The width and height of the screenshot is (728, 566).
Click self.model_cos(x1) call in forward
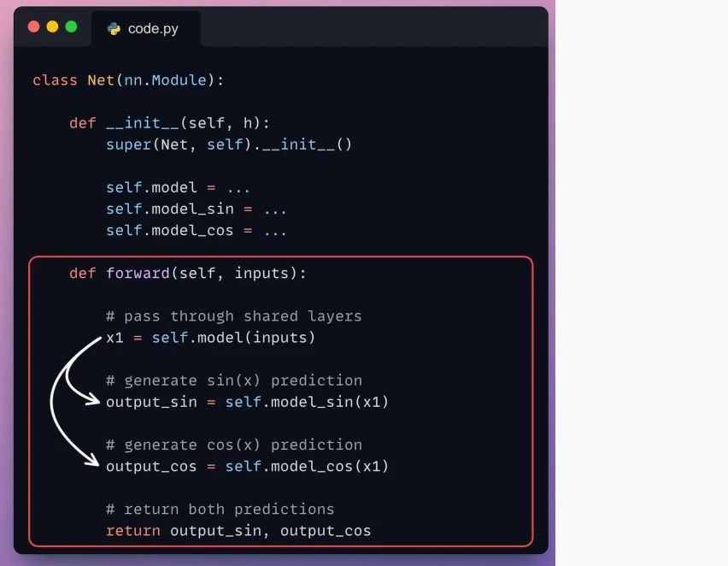pyautogui.click(x=307, y=466)
